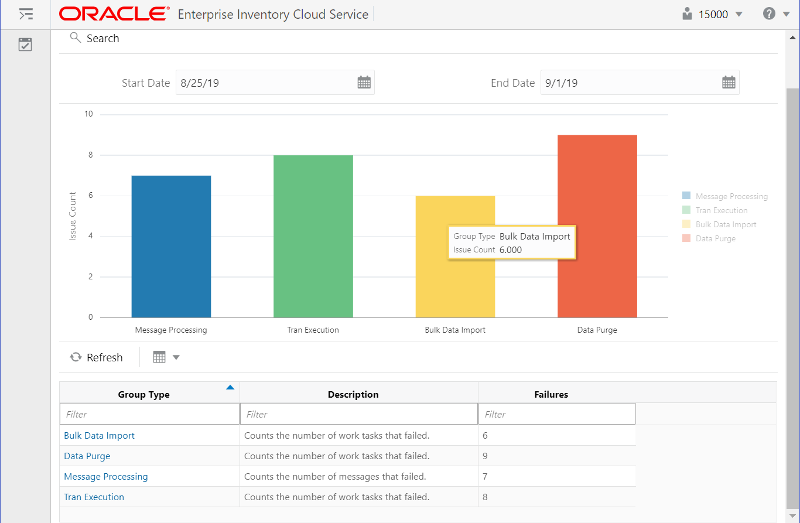Click Enterprise Inventory Cloud Service title
This screenshot has width=800, height=523.
273,14
